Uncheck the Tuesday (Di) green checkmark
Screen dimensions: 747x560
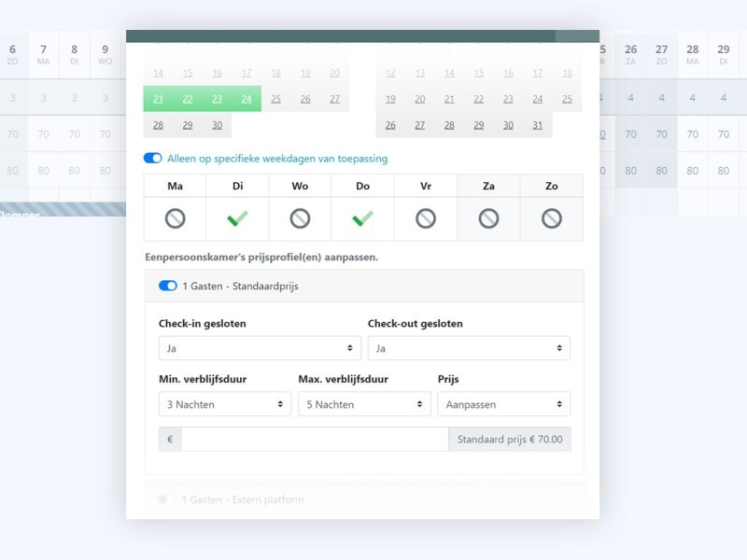(237, 218)
